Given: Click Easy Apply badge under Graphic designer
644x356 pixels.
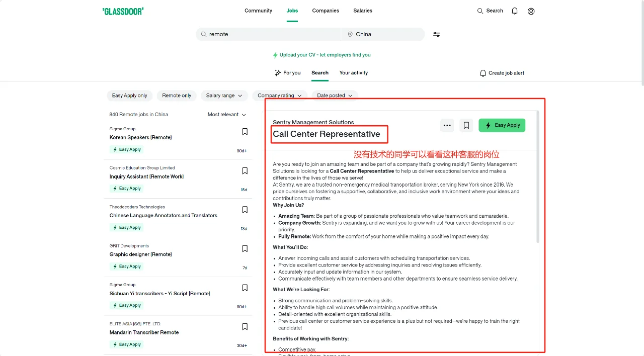Looking at the screenshot, I should click(126, 266).
